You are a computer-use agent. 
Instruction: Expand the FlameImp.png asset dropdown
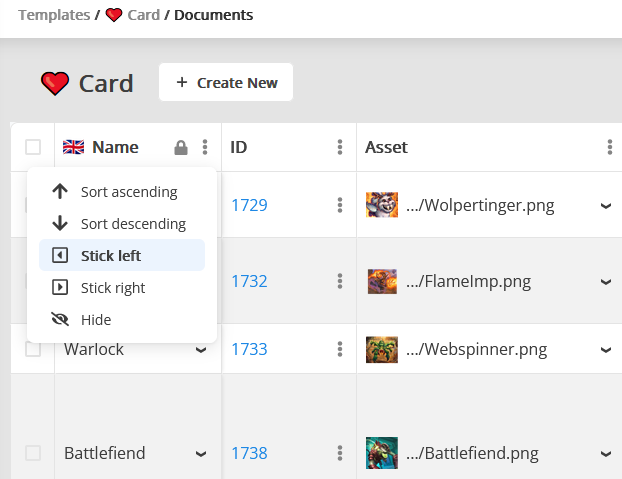point(605,282)
